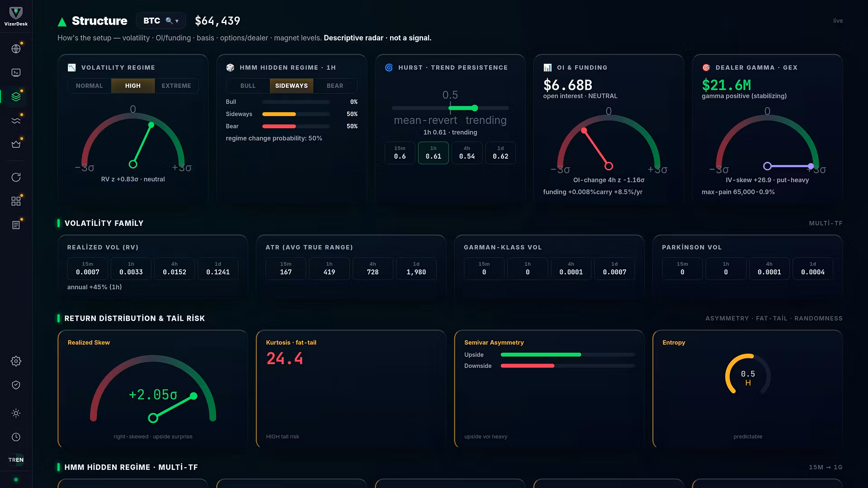
Task: Toggle the sun theme icon
Action: tap(16, 413)
